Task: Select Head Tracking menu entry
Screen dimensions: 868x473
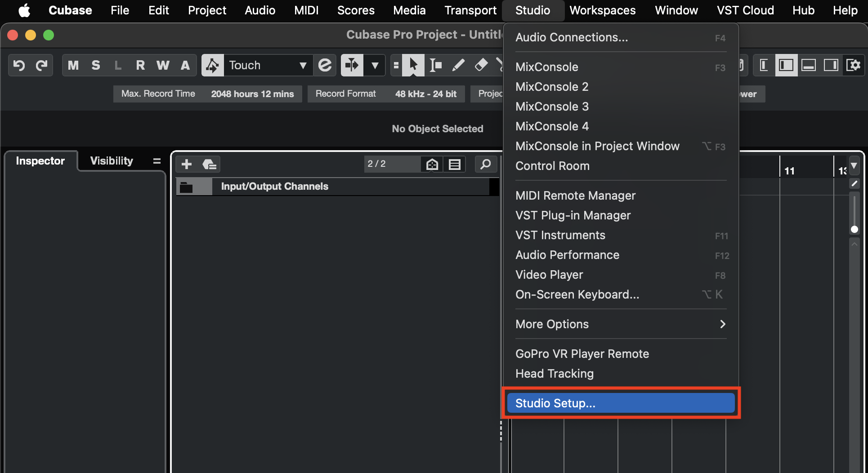Action: [x=621, y=374]
